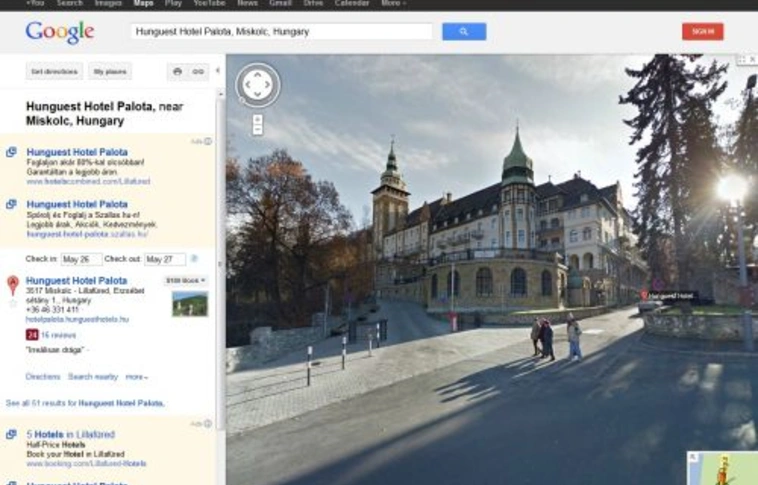Open Drive in the top bar

coord(313,3)
